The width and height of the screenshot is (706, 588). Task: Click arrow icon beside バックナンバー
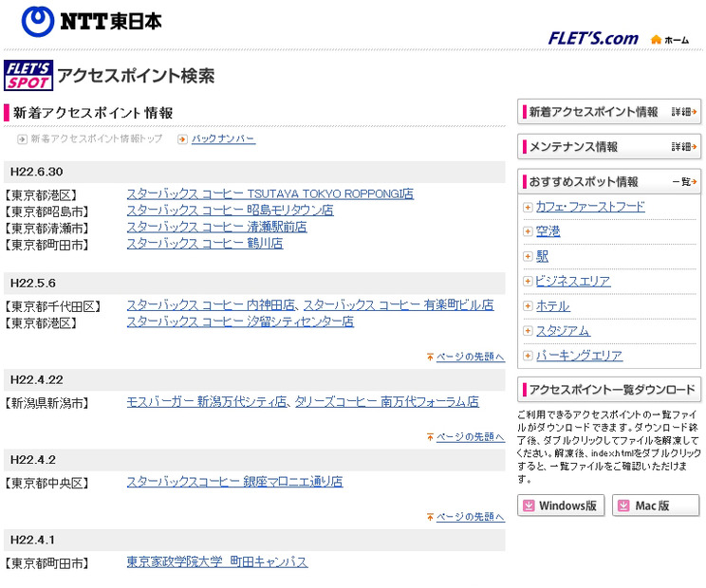point(182,139)
